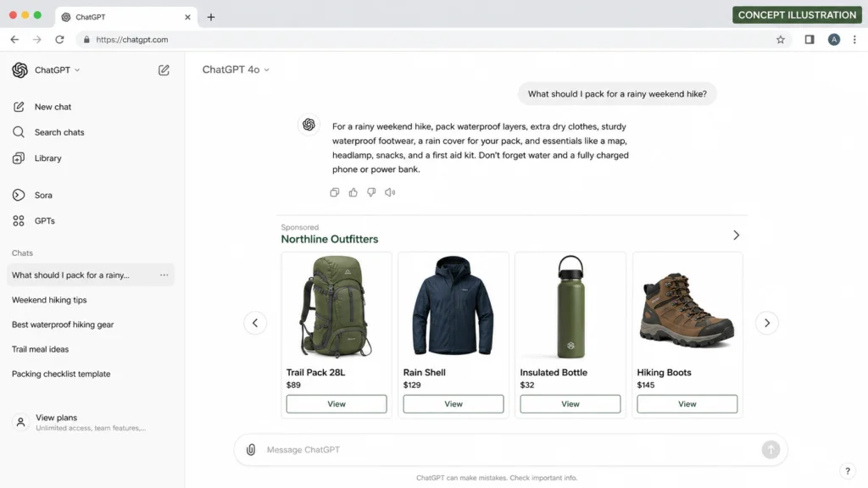Click the compose new chat pencil icon in sidebar header
868x488 pixels.
pos(164,70)
